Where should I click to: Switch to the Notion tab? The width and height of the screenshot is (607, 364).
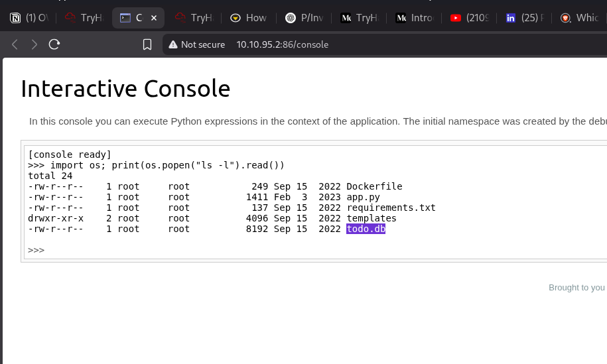coord(31,18)
